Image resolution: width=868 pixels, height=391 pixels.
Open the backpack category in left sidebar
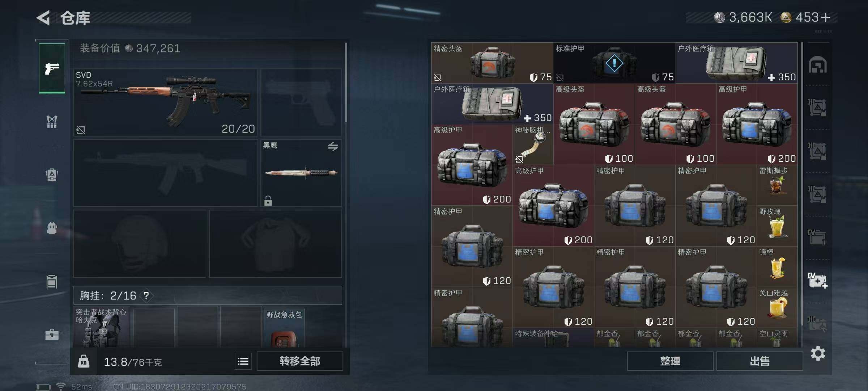[52, 228]
